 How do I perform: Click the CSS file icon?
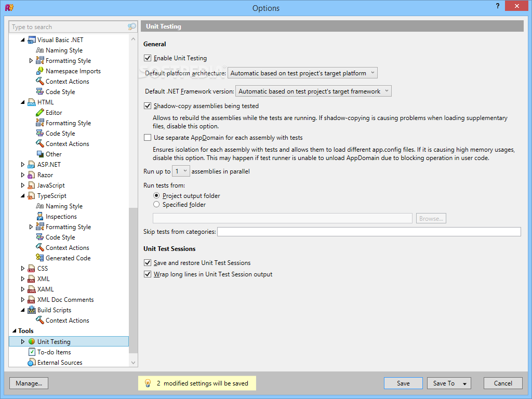pos(32,269)
